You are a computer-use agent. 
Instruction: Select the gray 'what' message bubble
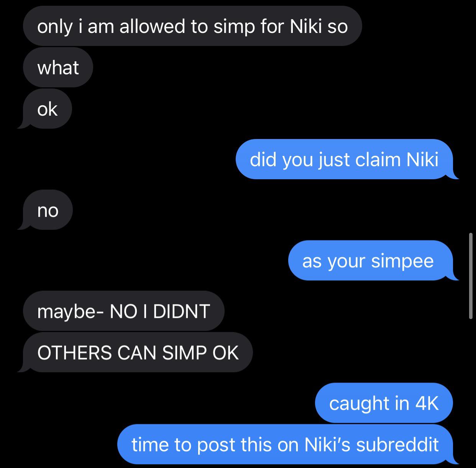[58, 67]
